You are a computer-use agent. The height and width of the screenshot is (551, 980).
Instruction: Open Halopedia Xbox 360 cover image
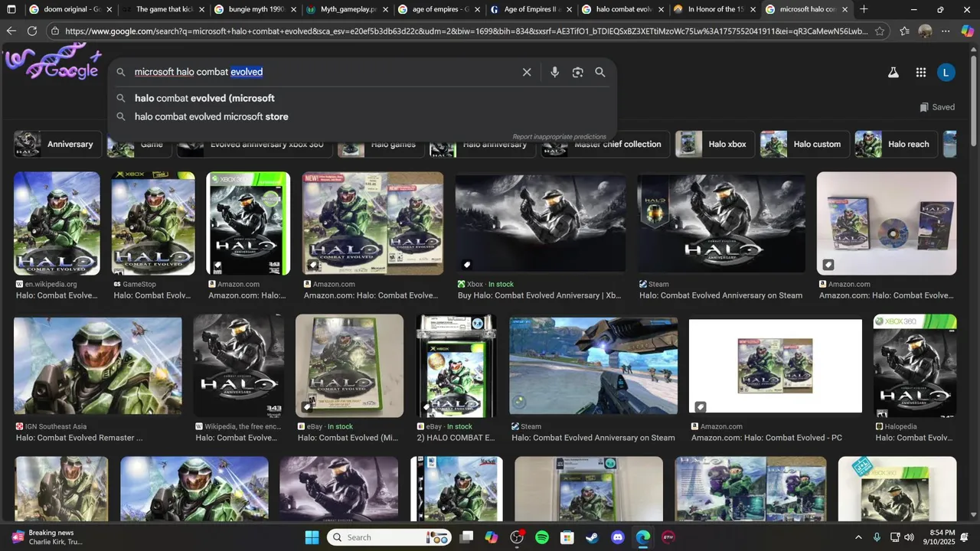tap(915, 366)
